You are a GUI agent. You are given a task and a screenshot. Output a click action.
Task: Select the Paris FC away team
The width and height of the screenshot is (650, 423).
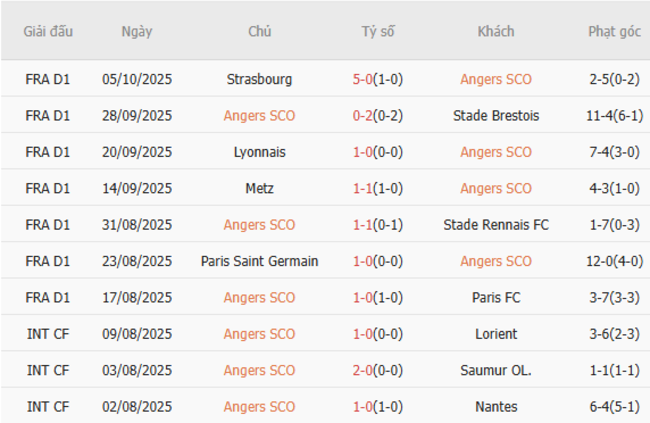coord(496,297)
